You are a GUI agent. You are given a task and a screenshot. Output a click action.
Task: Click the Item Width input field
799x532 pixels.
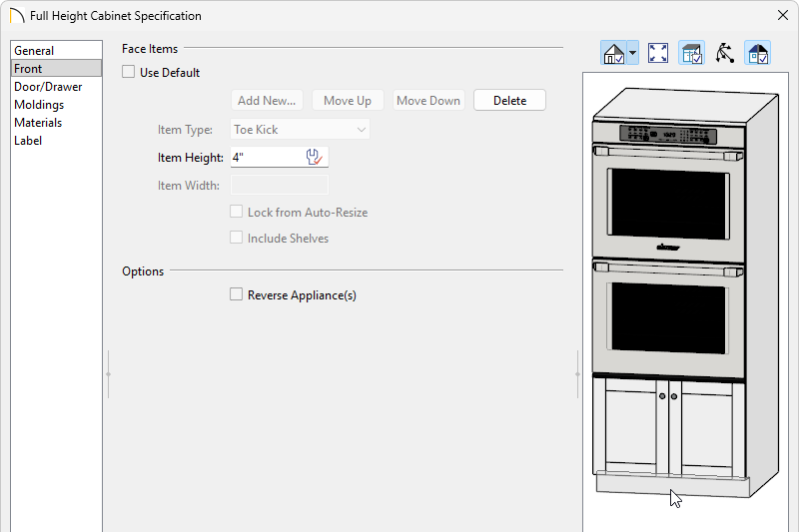coord(280,185)
